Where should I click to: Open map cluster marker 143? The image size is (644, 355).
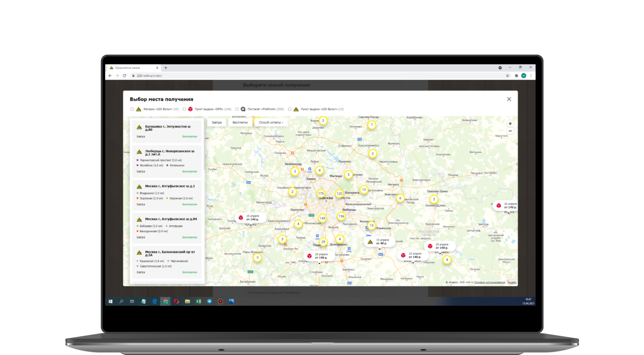(322, 218)
